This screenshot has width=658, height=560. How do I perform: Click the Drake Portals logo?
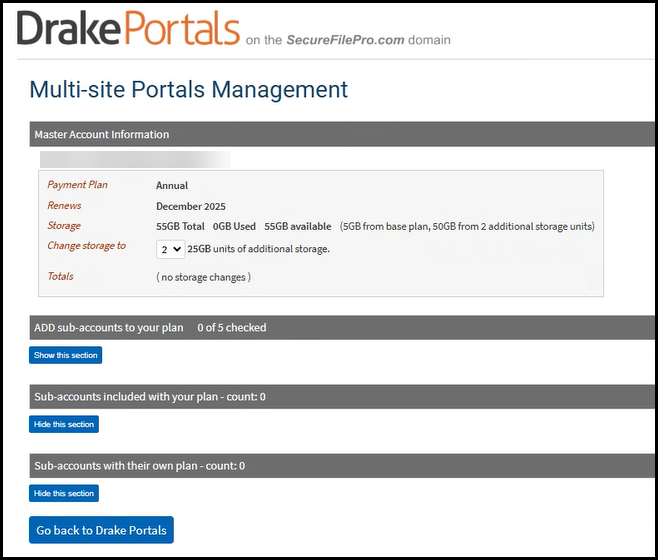point(128,28)
